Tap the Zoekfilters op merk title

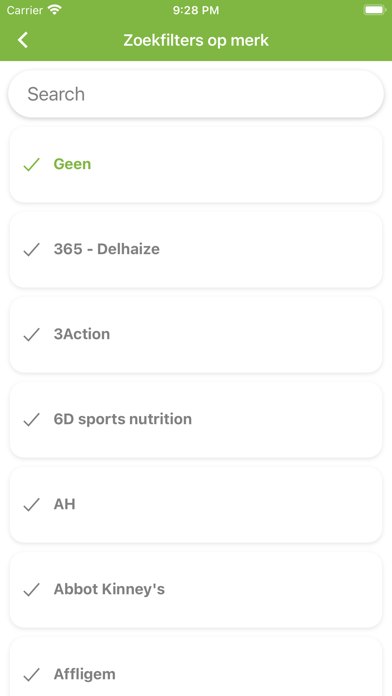(x=196, y=40)
